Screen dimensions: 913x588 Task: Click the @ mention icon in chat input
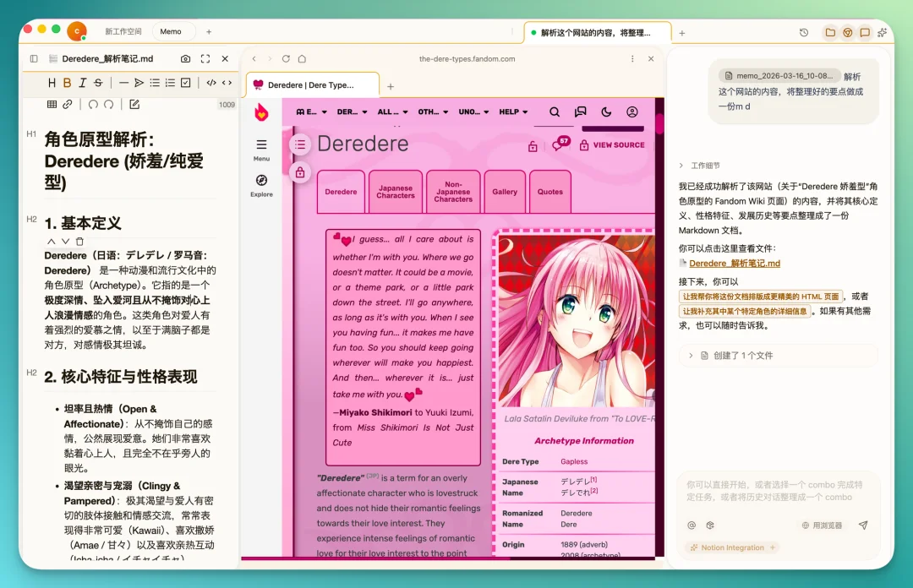tap(692, 525)
